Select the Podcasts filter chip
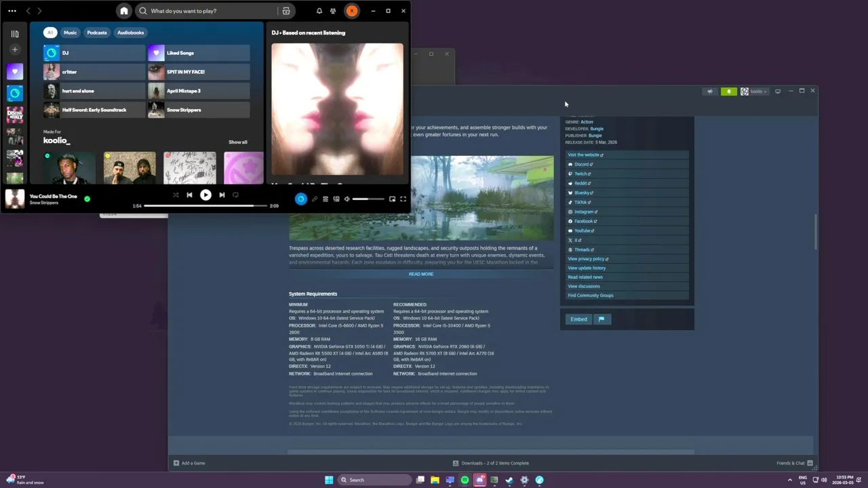 97,33
